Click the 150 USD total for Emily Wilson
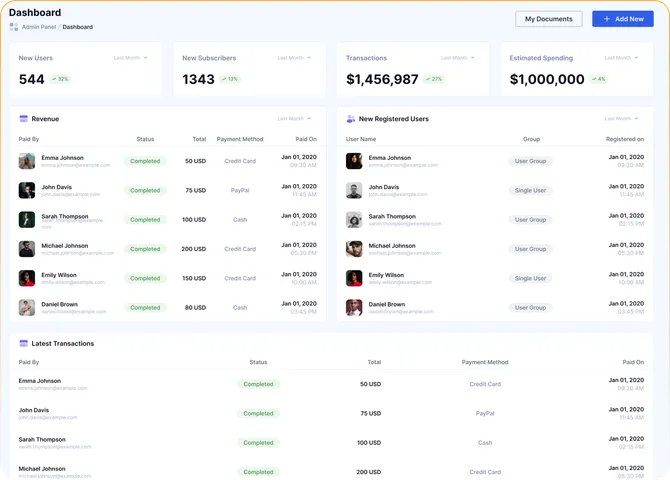Screen dimensions: 670x480 pos(194,278)
